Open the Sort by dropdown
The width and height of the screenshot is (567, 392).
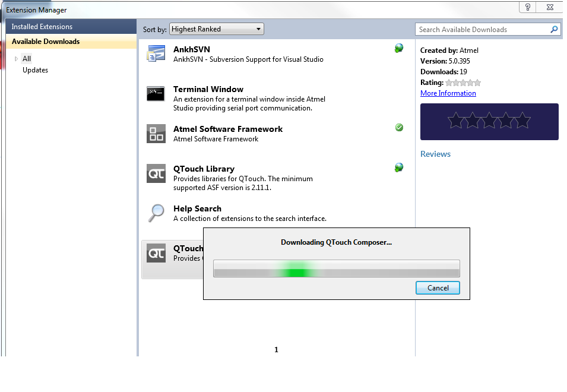[x=217, y=29]
